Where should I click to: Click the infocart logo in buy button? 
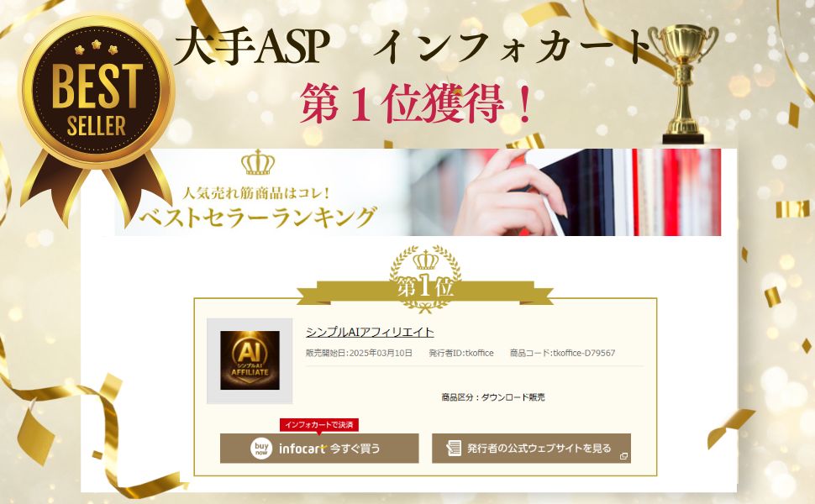click(x=302, y=449)
